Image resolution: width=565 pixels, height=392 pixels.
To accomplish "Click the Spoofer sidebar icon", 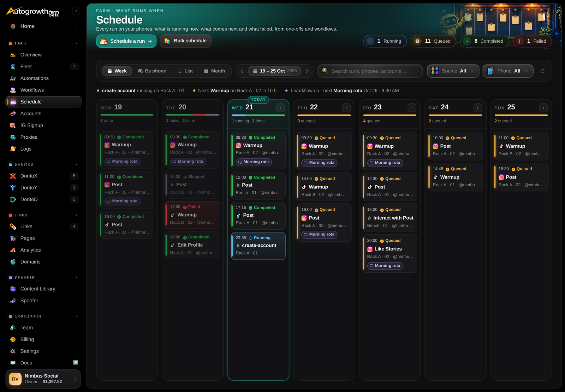I will [x=13, y=301].
